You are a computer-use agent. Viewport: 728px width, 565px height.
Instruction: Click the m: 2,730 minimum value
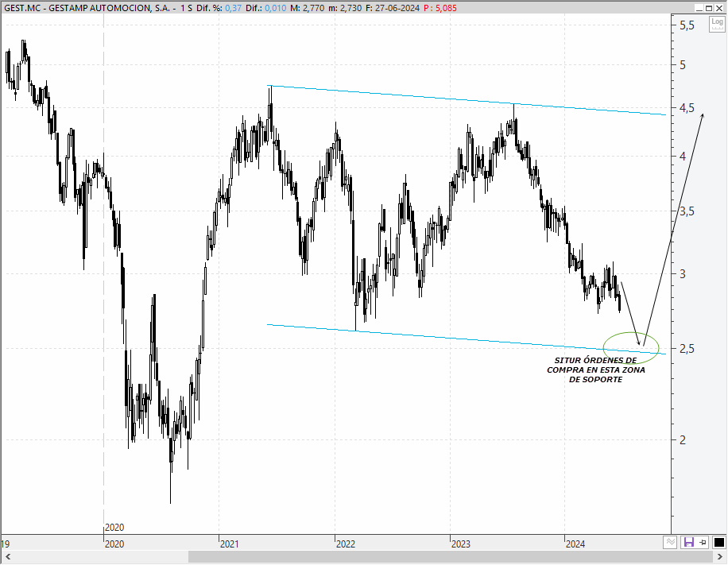[x=345, y=8]
